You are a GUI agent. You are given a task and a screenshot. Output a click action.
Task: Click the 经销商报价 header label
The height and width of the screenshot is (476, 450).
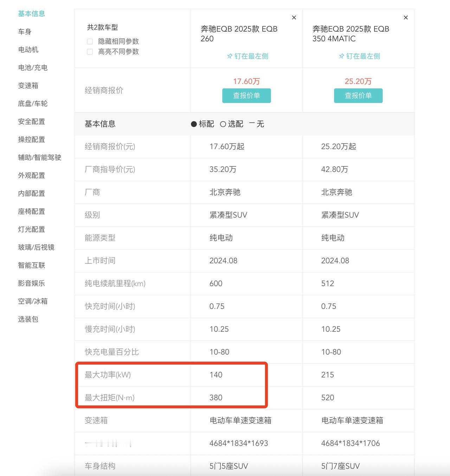click(x=104, y=90)
